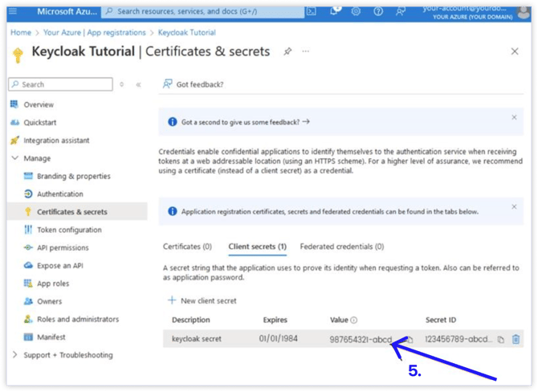Toggle the sidebar expand-collapse arrows icon
This screenshot has height=392, width=538.
(x=121, y=84)
